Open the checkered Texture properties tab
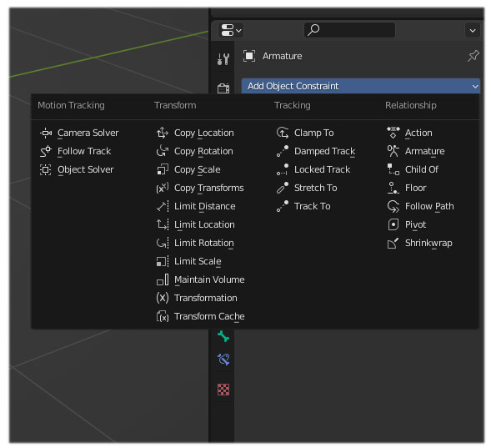 [x=223, y=390]
